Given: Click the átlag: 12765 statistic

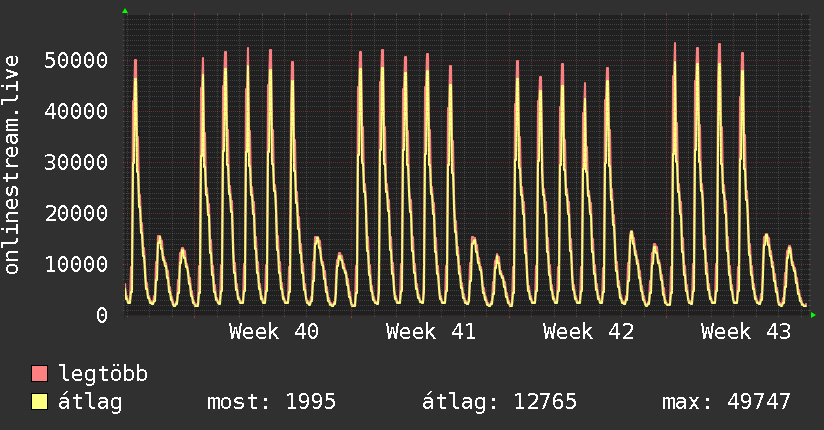Looking at the screenshot, I should (x=499, y=402).
